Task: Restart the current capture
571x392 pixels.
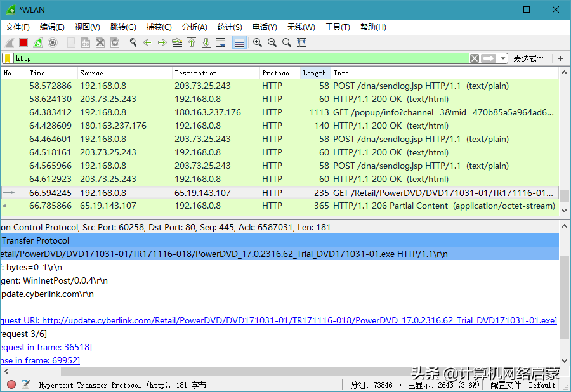Action: (36, 42)
